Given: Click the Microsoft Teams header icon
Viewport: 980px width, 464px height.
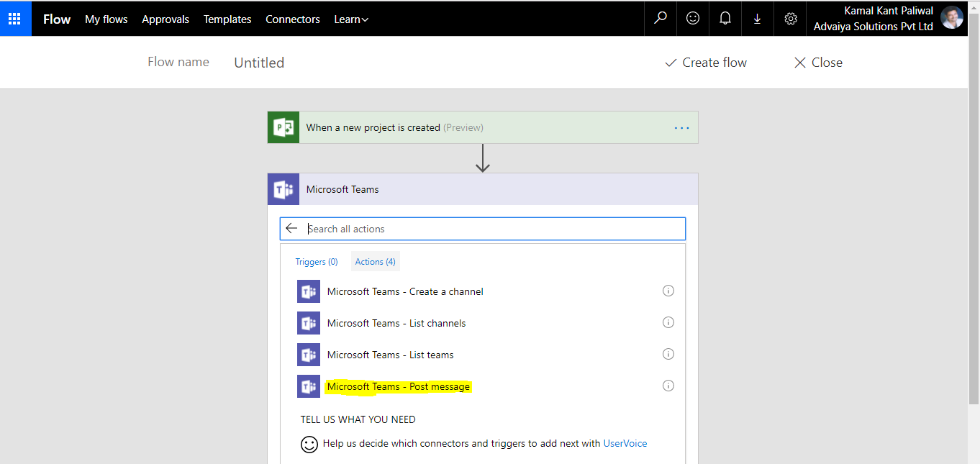Looking at the screenshot, I should tap(283, 189).
